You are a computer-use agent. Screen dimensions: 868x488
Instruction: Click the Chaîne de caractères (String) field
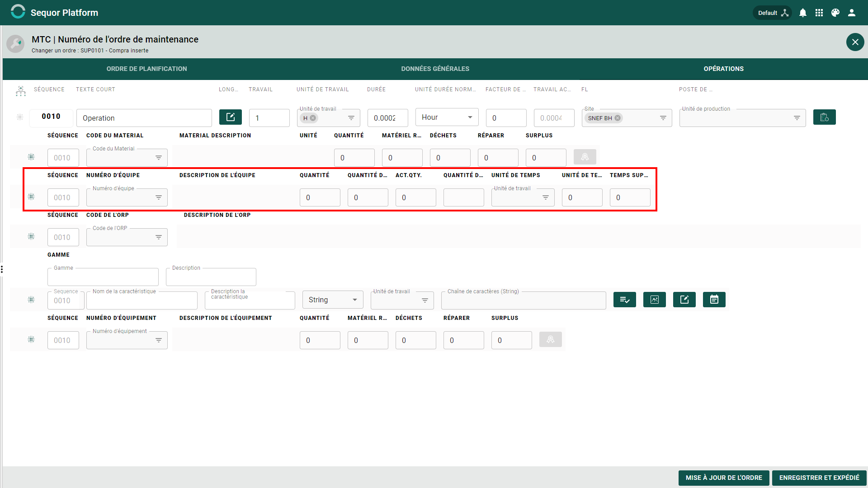point(524,300)
